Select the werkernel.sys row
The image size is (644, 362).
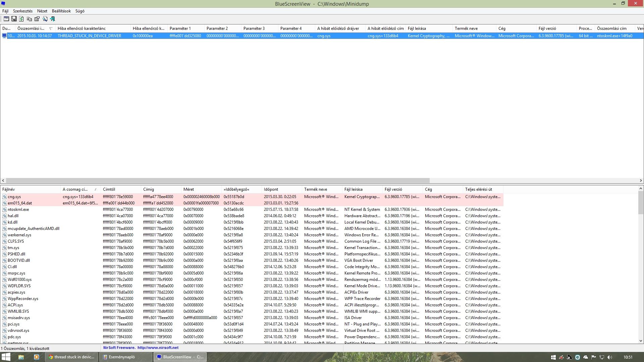(x=252, y=235)
